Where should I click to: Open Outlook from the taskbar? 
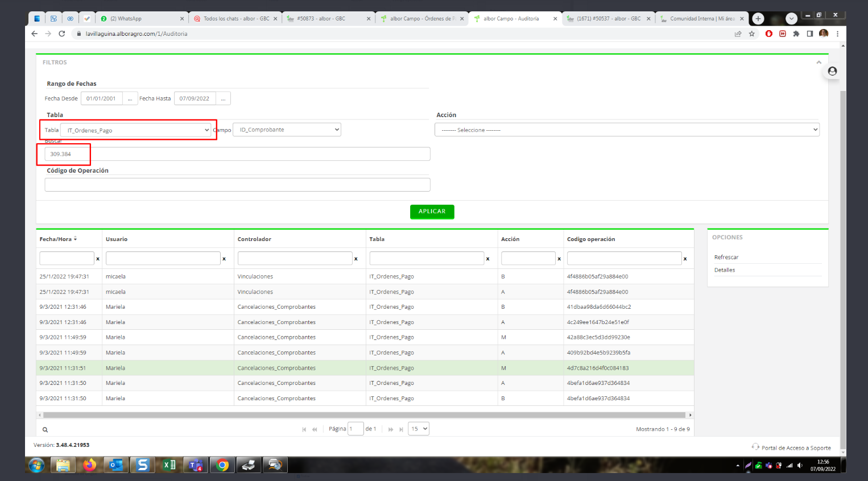[x=116, y=465]
